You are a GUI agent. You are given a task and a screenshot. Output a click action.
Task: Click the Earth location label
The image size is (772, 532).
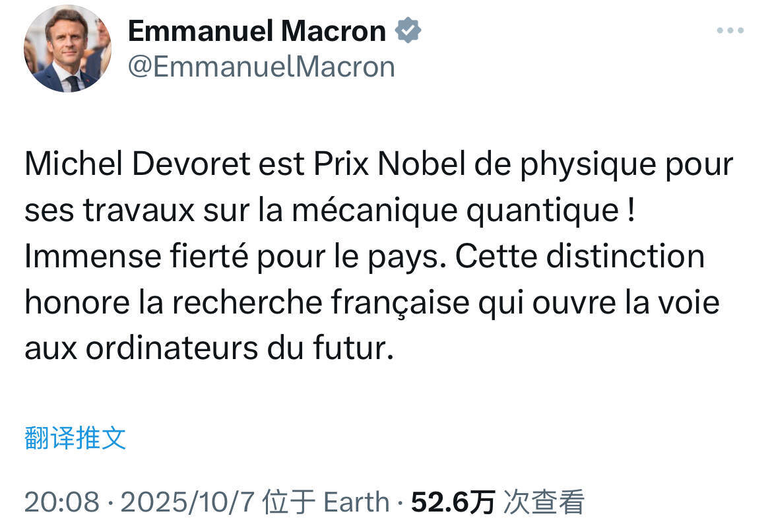point(356,503)
